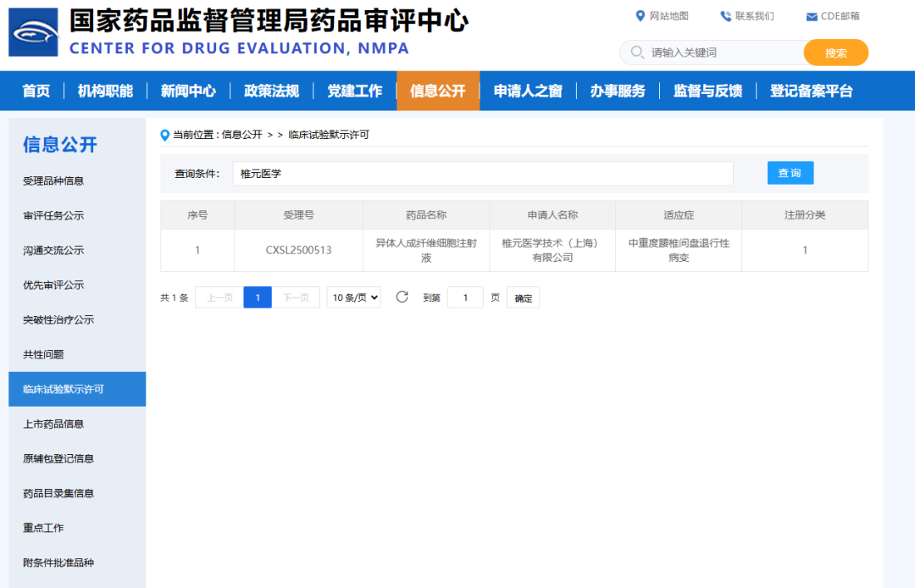The height and width of the screenshot is (588, 915).
Task: Select 优先审评公示 in sidebar
Action: click(77, 286)
